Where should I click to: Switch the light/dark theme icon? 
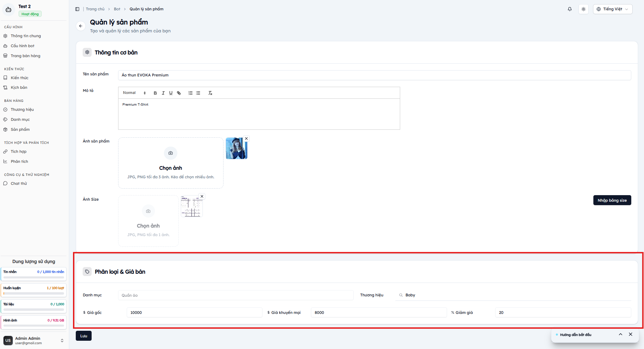[x=583, y=9]
